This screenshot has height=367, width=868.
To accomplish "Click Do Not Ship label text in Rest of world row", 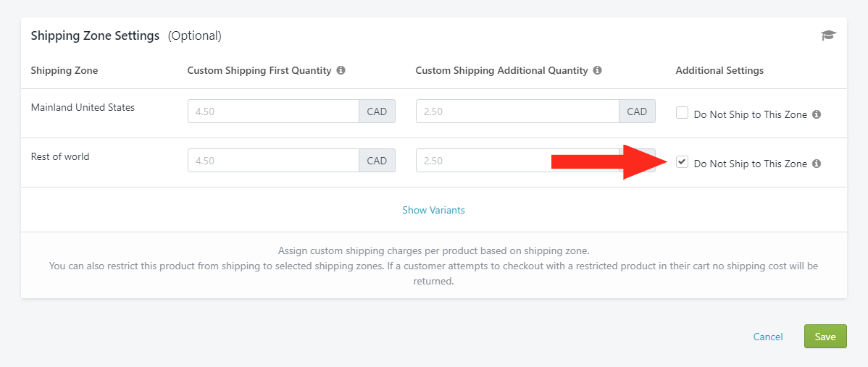I will point(750,164).
